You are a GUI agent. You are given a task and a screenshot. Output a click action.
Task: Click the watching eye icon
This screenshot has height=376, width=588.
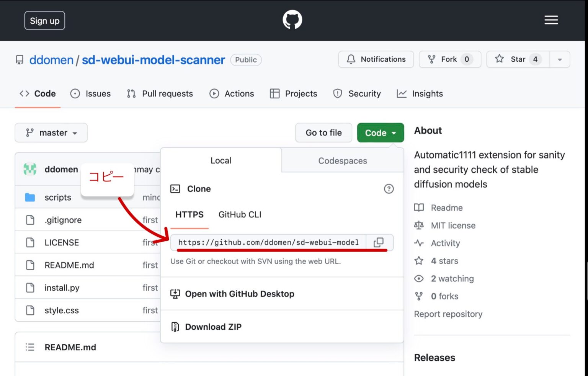click(419, 278)
